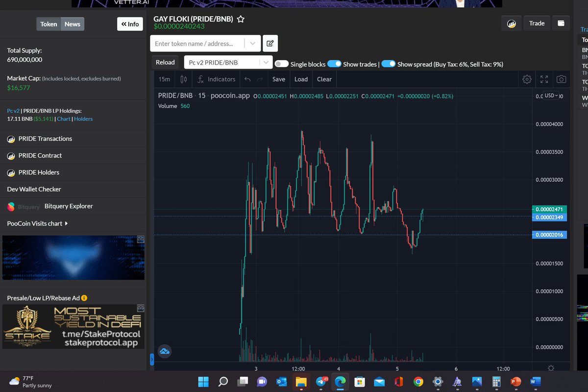Click the blue cloud icon at chart bottom-left

click(x=165, y=351)
